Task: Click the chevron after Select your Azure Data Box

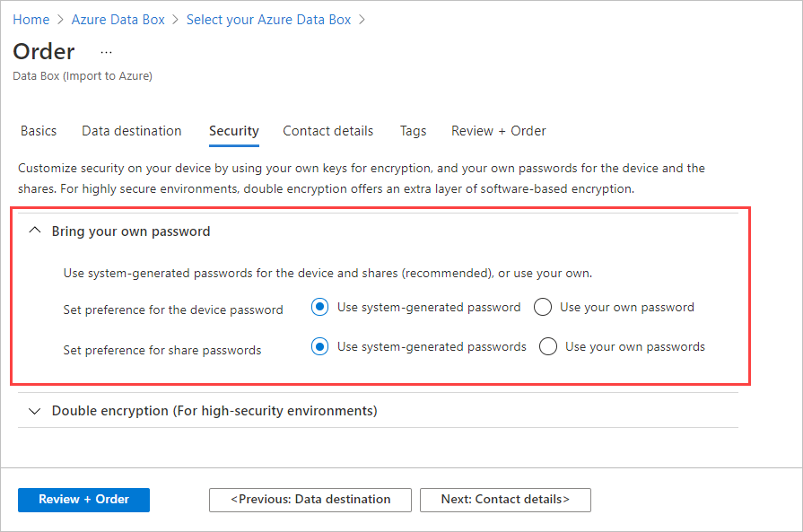Action: [362, 19]
